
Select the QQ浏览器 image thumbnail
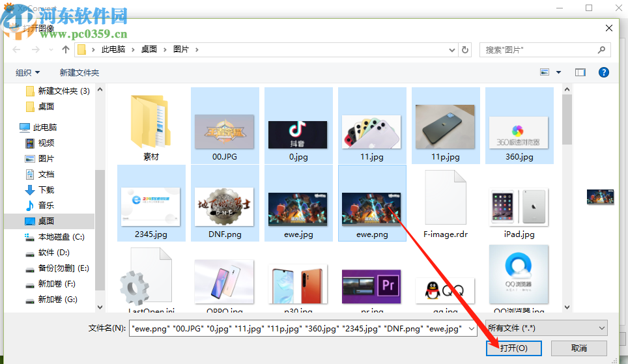[x=519, y=275]
